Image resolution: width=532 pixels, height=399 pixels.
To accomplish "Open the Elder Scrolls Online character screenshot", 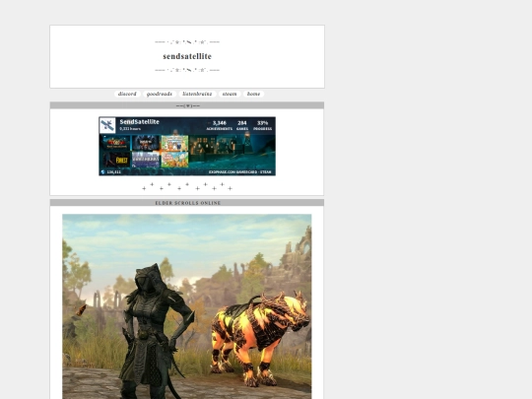I will tap(187, 306).
